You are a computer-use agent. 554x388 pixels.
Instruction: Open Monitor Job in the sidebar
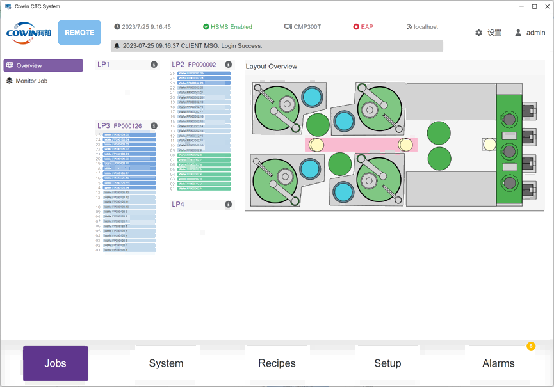pos(27,81)
